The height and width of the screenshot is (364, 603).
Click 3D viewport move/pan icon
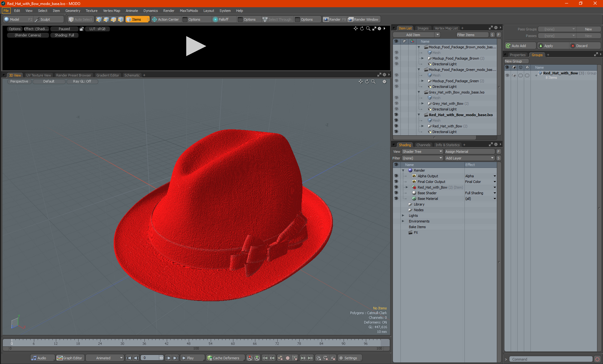click(361, 82)
